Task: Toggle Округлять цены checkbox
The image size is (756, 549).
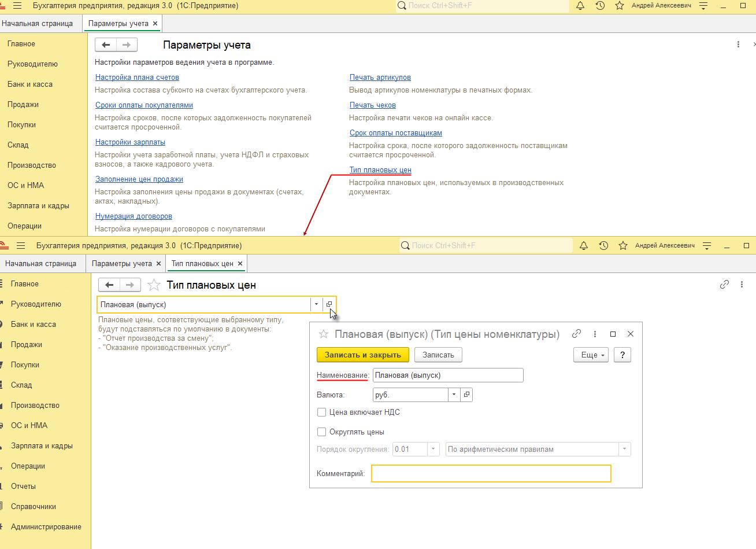Action: (322, 432)
